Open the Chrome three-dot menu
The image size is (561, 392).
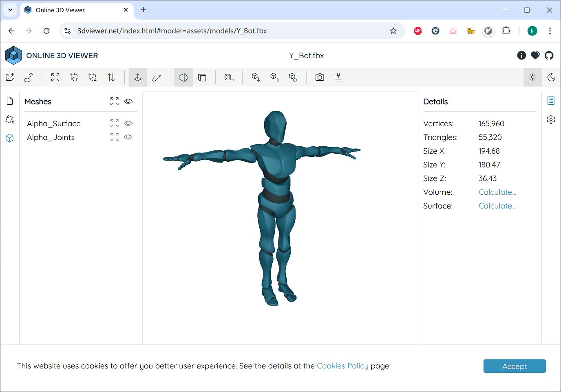pos(550,31)
